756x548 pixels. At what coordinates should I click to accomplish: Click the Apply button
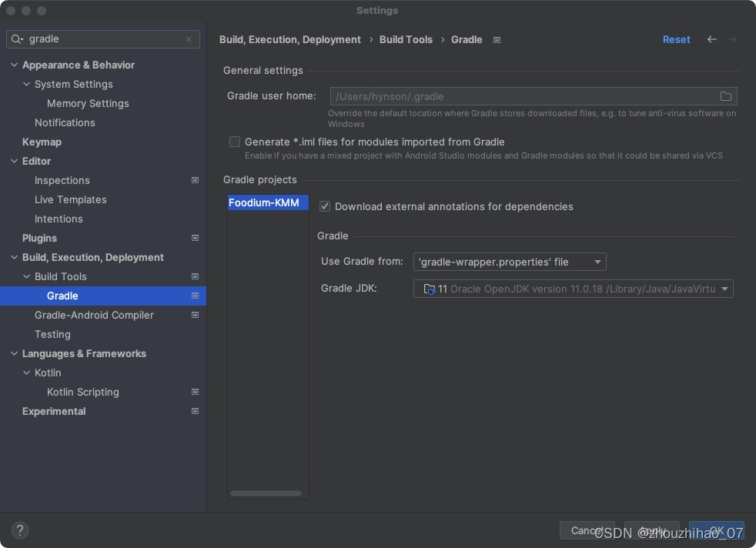pos(651,530)
